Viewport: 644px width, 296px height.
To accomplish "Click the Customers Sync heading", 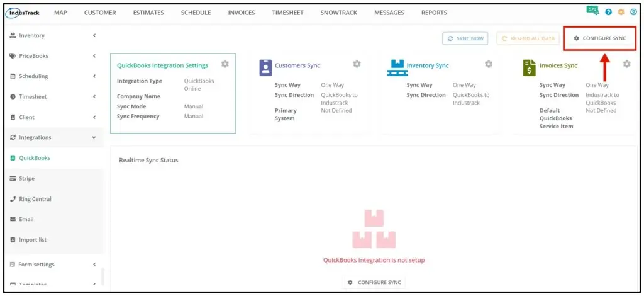I will [x=297, y=65].
